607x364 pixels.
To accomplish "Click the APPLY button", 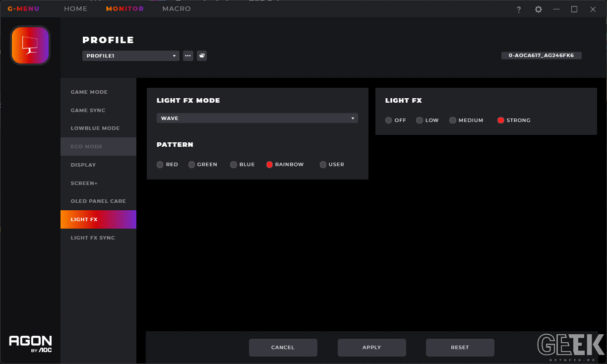I will click(371, 348).
